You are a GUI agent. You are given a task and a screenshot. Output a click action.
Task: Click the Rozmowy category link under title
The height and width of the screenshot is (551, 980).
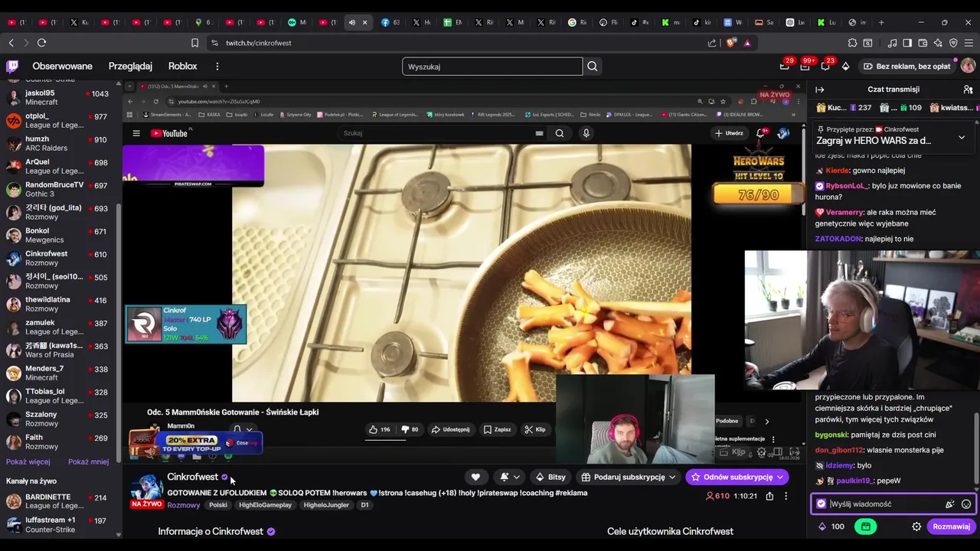tap(184, 505)
